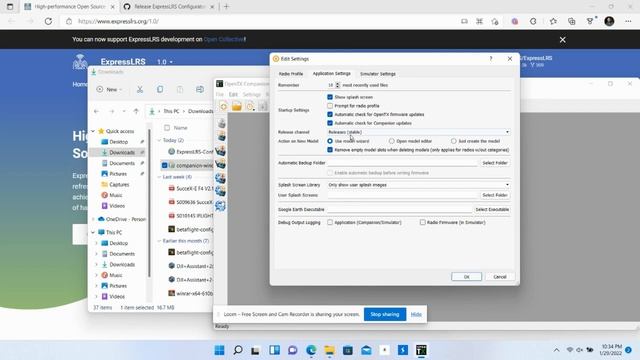This screenshot has width=640, height=360.
Task: Click the Copy icon in File Explorer
Action: point(160,89)
